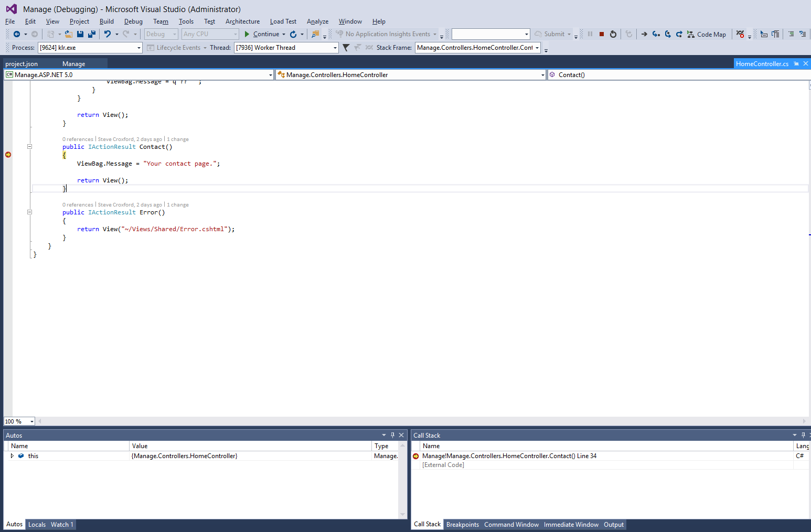Viewport: 811px width, 532px height.
Task: Click Show Next Statement arrow
Action: point(644,34)
